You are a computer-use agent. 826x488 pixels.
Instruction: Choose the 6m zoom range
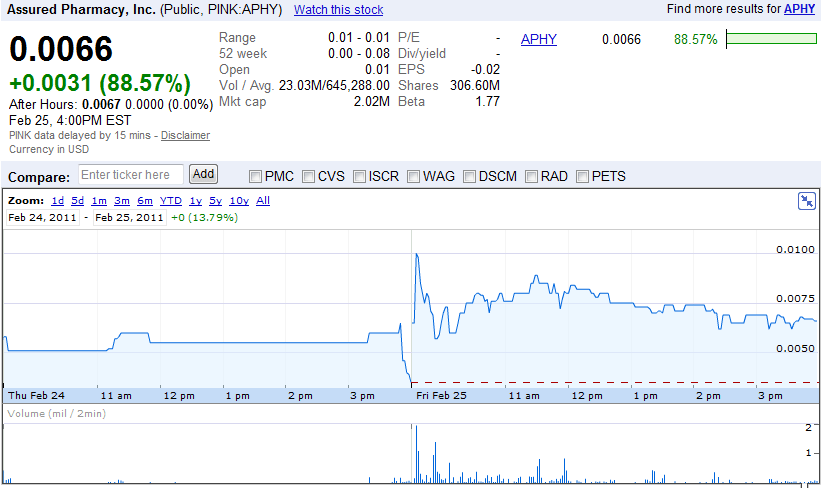click(x=145, y=201)
